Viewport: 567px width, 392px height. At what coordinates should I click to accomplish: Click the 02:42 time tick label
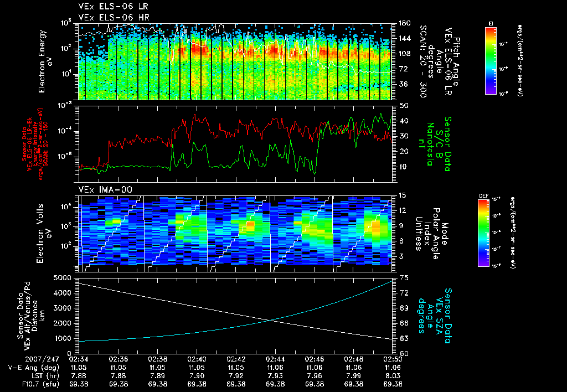pyautogui.click(x=236, y=359)
